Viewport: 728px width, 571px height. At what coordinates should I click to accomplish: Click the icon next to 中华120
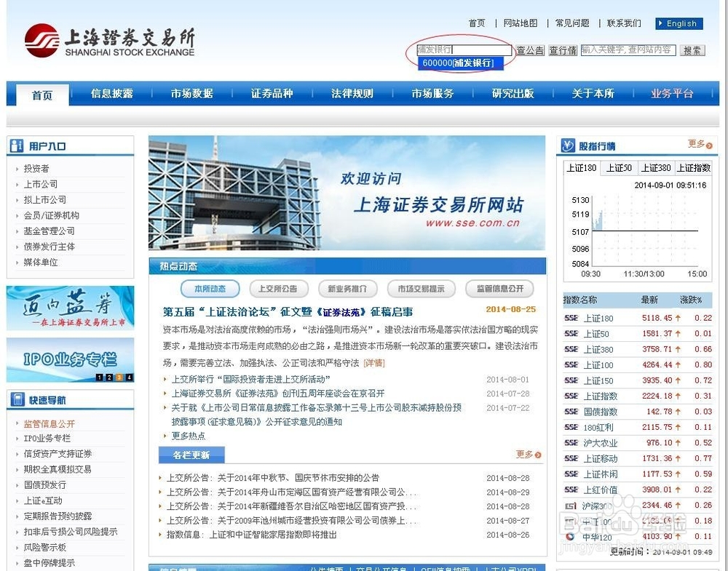(x=570, y=537)
